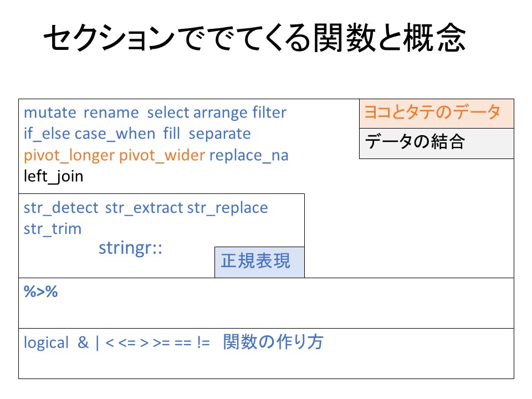532x399 pixels.
Task: Click the str_trim text
Action: coord(52,229)
